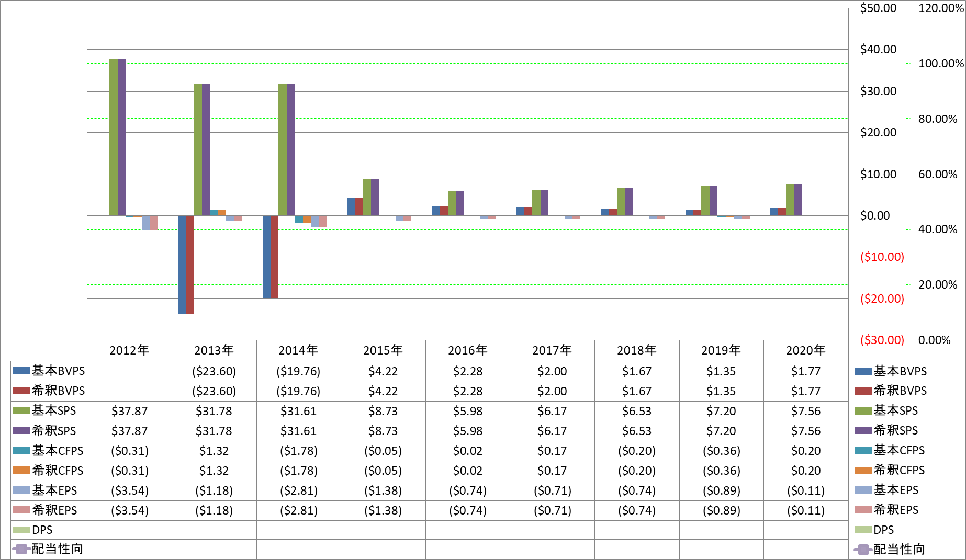Select the 2013年 column header
The width and height of the screenshot is (966, 560).
tap(214, 350)
